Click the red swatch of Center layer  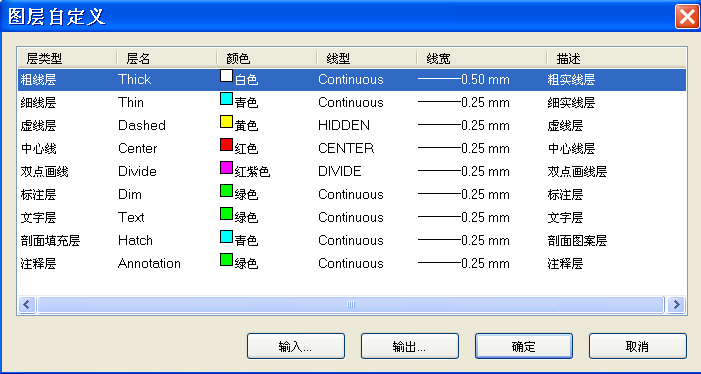pos(226,144)
